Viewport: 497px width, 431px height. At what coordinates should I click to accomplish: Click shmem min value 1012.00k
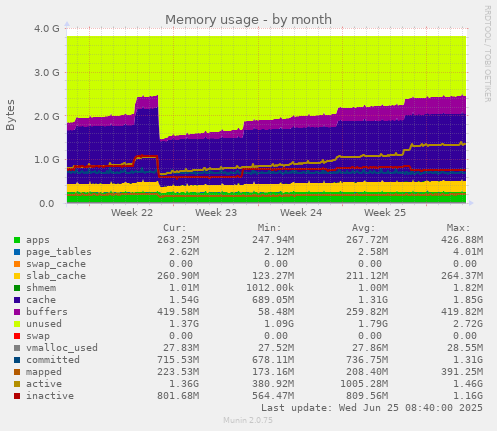(270, 288)
